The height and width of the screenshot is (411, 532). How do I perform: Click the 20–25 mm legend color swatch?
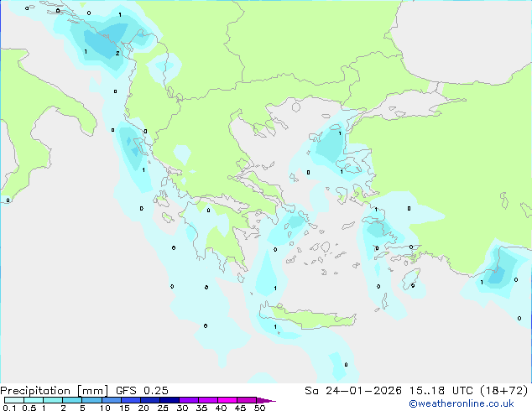tap(150, 400)
